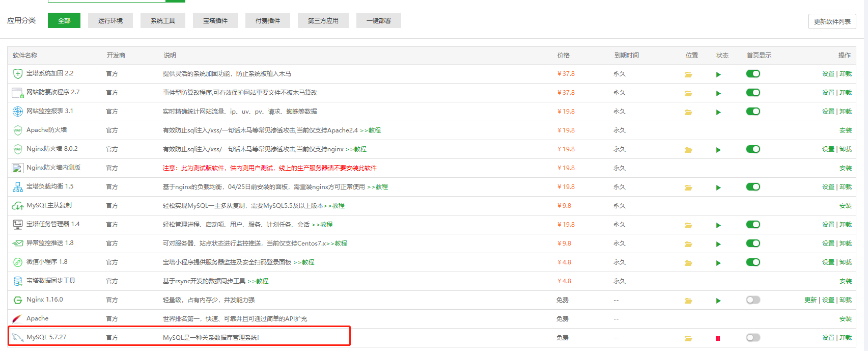868x351 pixels.
Task: Install Nginx防火墙内测版
Action: click(x=846, y=168)
